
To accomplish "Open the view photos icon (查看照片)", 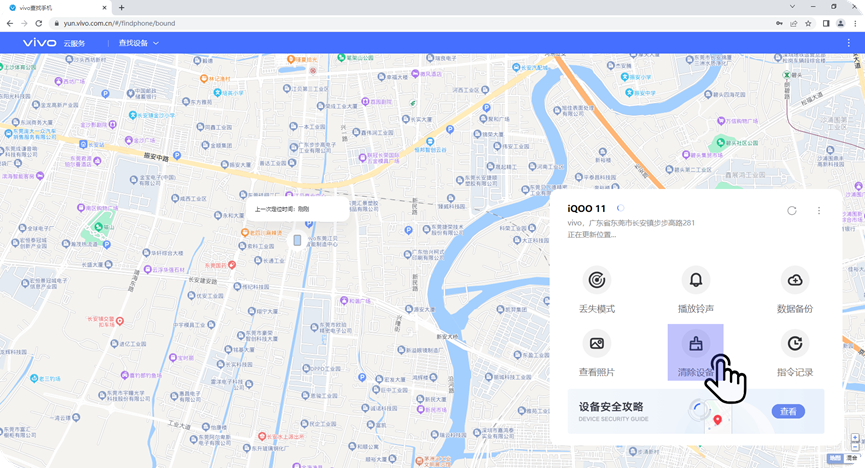I will tap(596, 343).
